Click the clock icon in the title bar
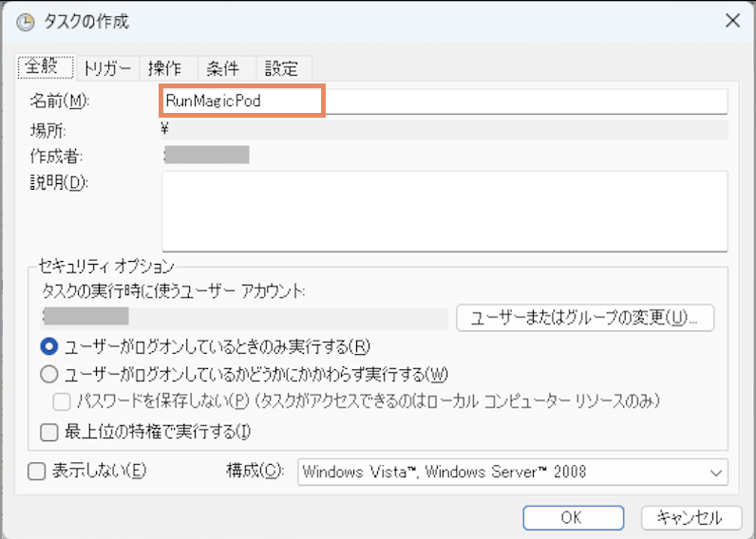Screen dimensions: 756x539 pos(25,22)
